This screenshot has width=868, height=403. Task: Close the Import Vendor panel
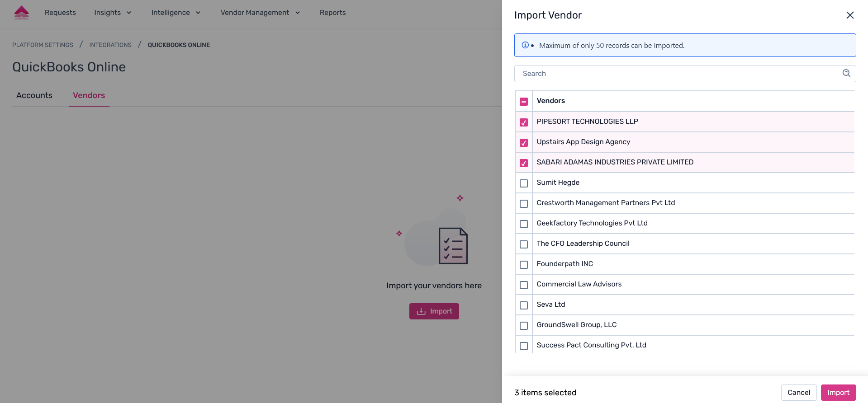850,15
